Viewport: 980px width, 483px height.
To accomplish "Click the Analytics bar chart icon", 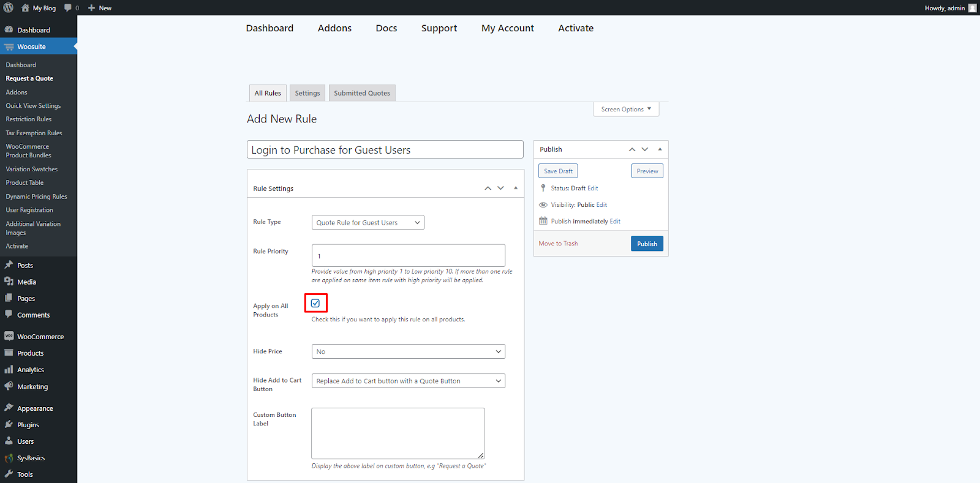I will click(x=9, y=369).
